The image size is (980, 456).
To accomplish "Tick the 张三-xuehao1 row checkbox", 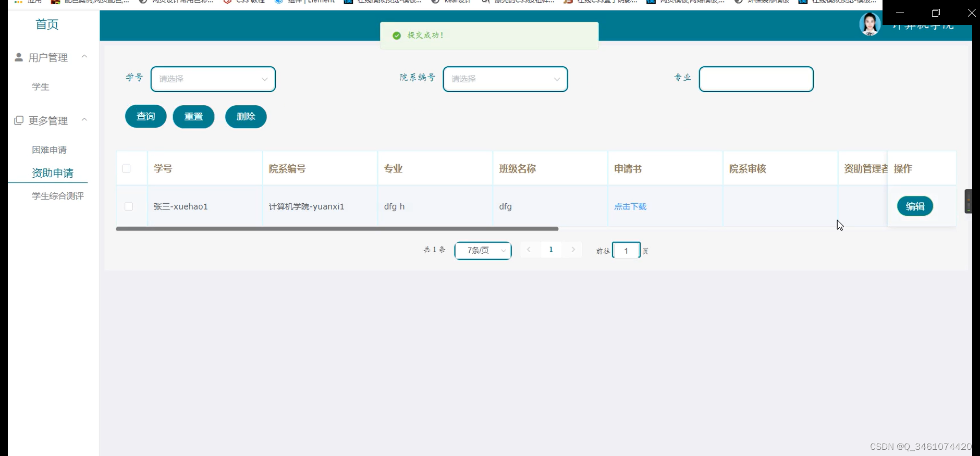I will (x=129, y=206).
